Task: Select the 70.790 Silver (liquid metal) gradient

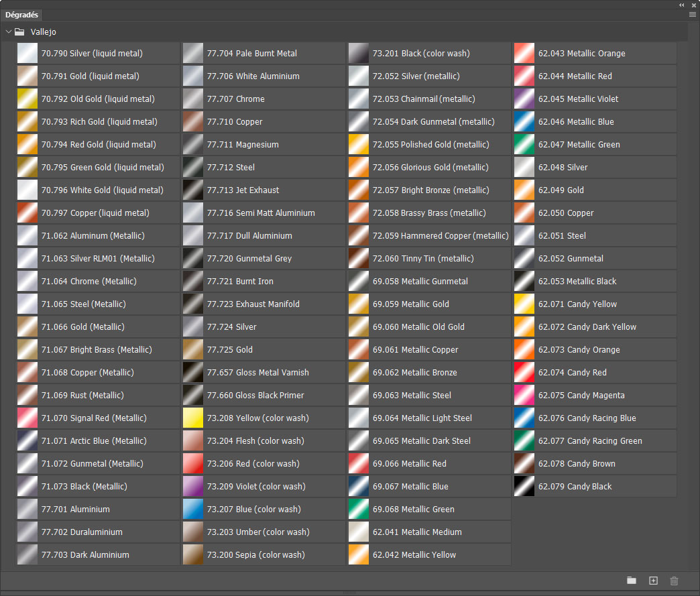Action: pyautogui.click(x=27, y=54)
